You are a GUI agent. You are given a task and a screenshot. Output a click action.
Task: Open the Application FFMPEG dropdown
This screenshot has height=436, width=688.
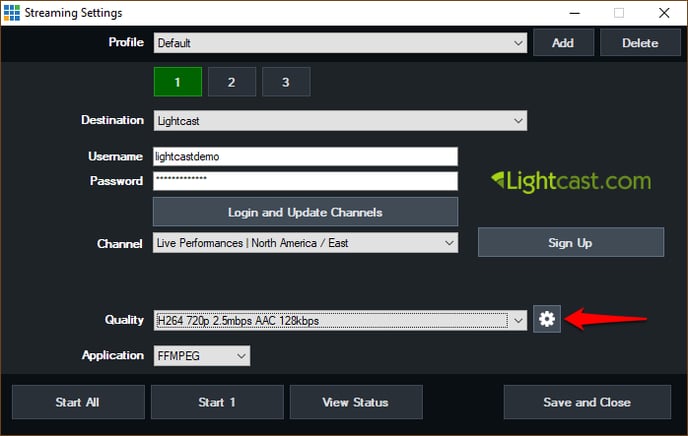pos(201,355)
